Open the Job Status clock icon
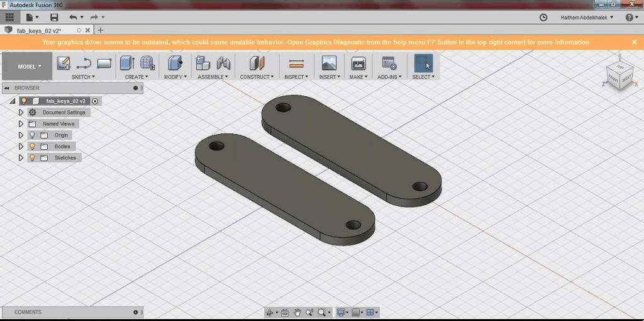644x321 pixels. click(x=543, y=17)
